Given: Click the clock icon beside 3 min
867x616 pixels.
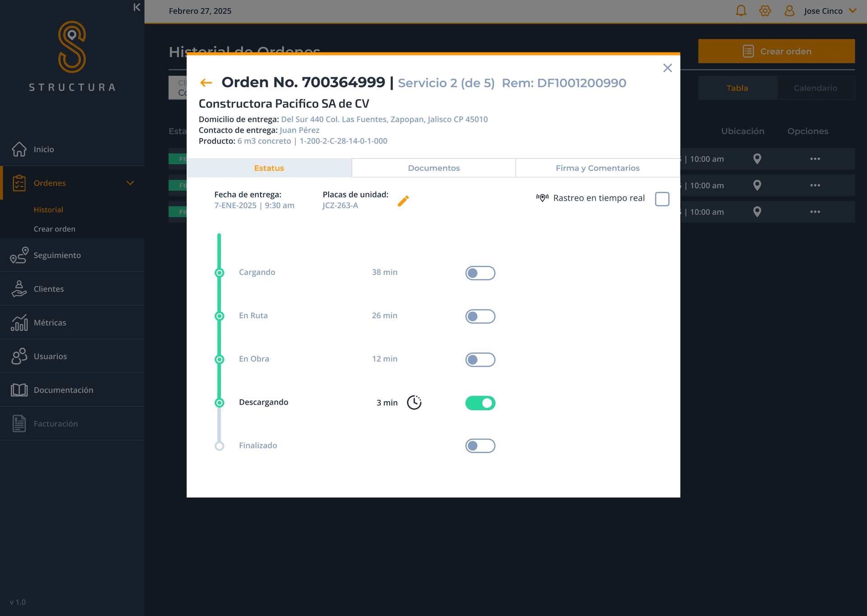Looking at the screenshot, I should point(414,403).
